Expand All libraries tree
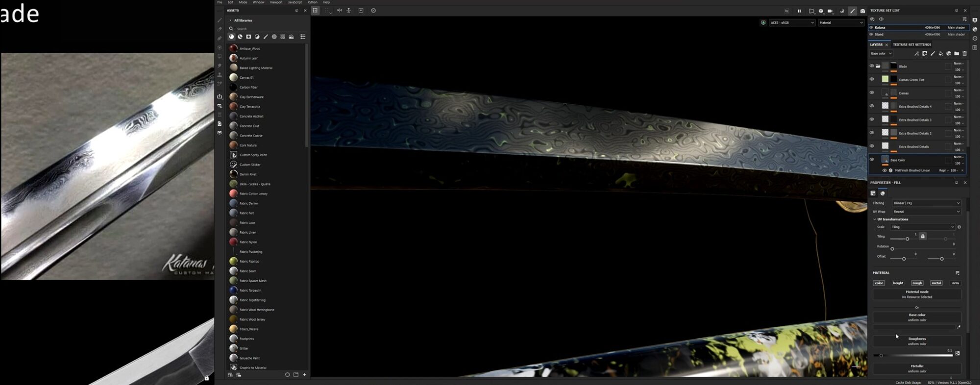Viewport: 980px width, 385px height. (230, 21)
